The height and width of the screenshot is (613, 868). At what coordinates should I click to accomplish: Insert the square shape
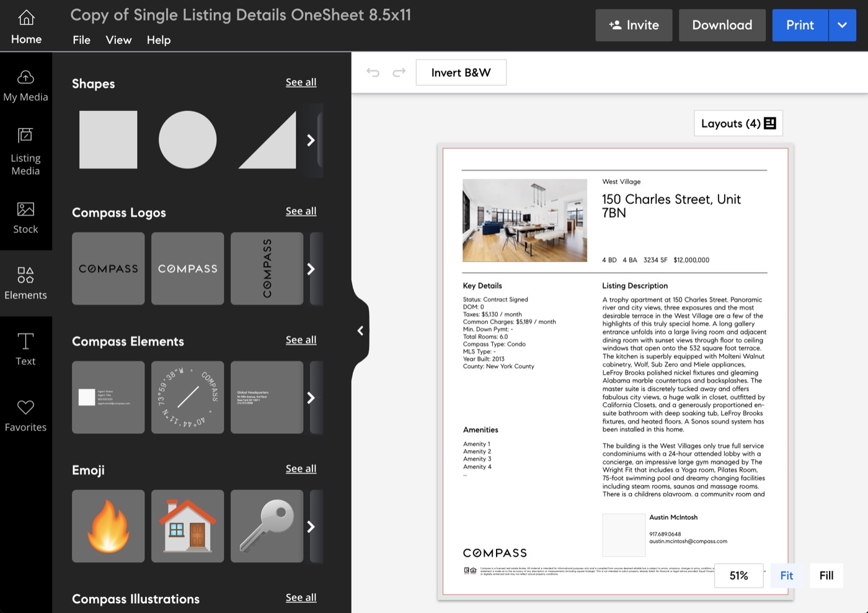[108, 140]
